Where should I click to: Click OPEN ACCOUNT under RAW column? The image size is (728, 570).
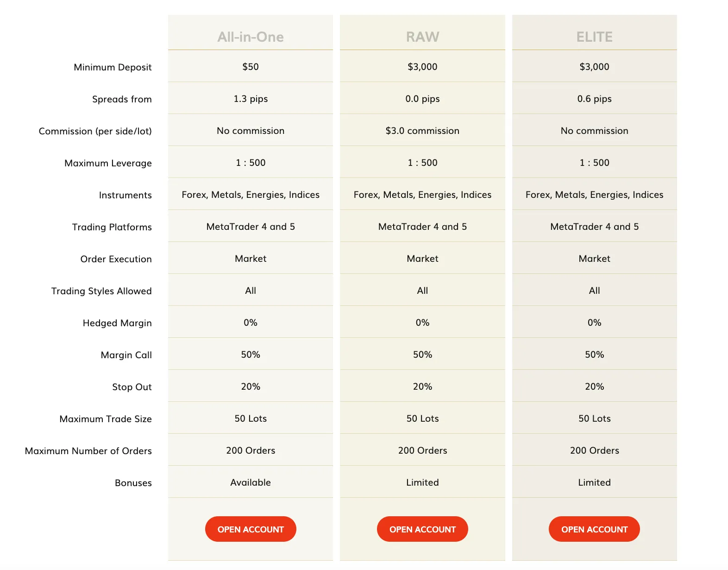422,529
